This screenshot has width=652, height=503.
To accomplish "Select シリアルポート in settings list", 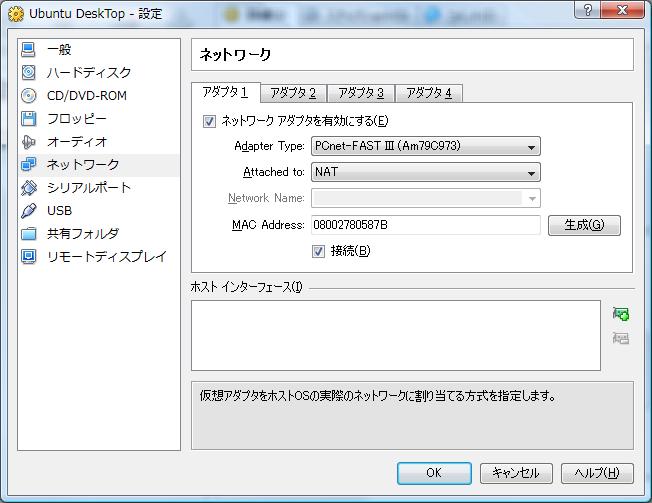I will click(x=99, y=188).
